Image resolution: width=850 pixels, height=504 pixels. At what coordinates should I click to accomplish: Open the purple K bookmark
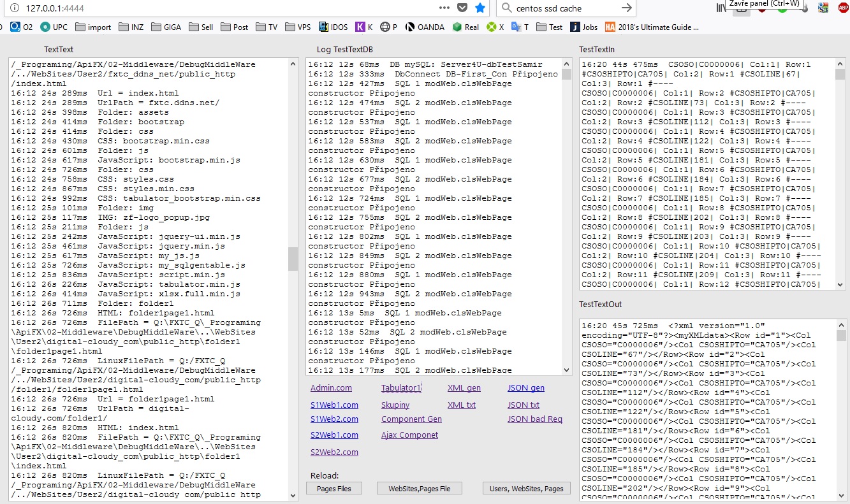[364, 27]
